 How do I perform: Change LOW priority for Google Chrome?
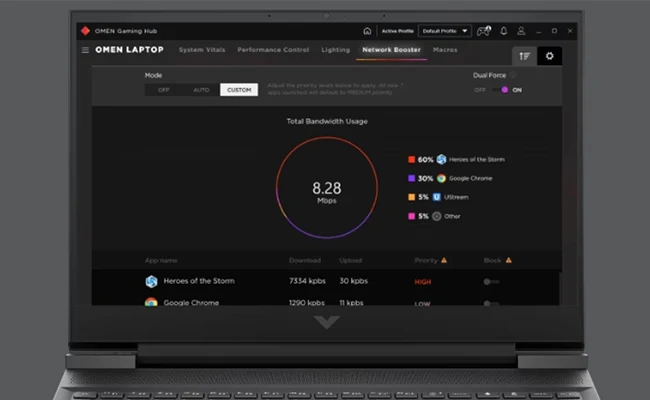click(422, 303)
